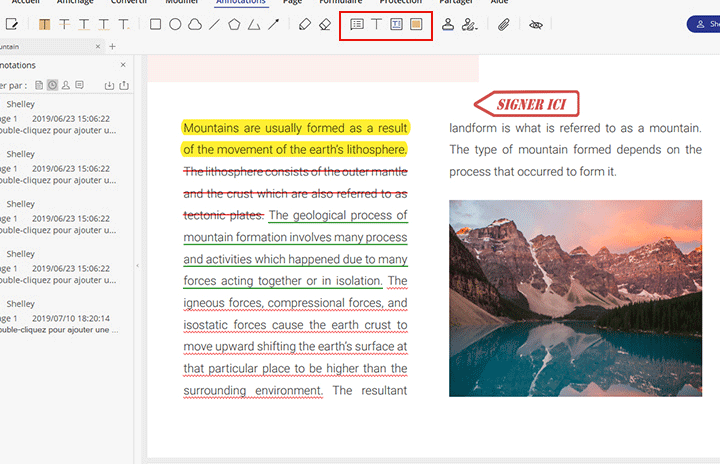Select the Text Box tool
This screenshot has width=720, height=464.
396,24
